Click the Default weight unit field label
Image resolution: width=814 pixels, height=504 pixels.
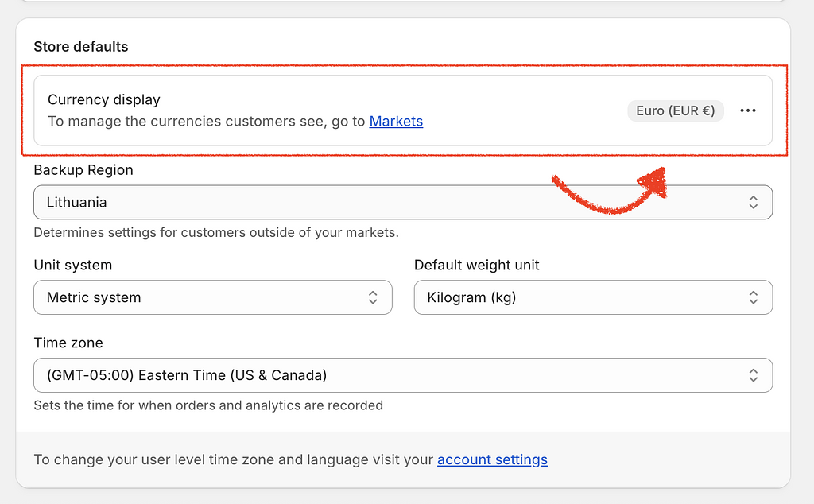point(477,265)
